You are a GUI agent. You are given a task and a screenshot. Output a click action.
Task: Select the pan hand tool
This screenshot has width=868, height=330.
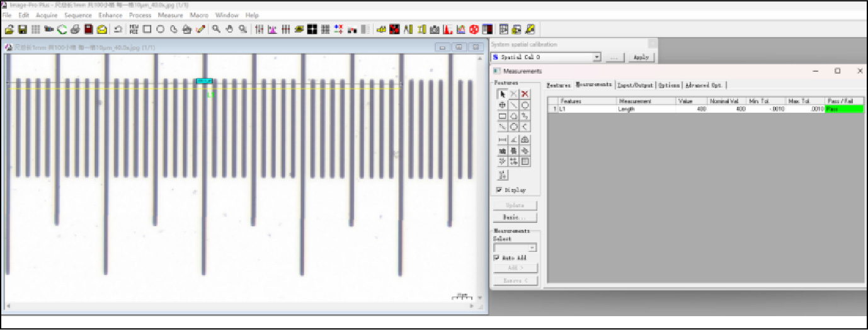(x=229, y=29)
